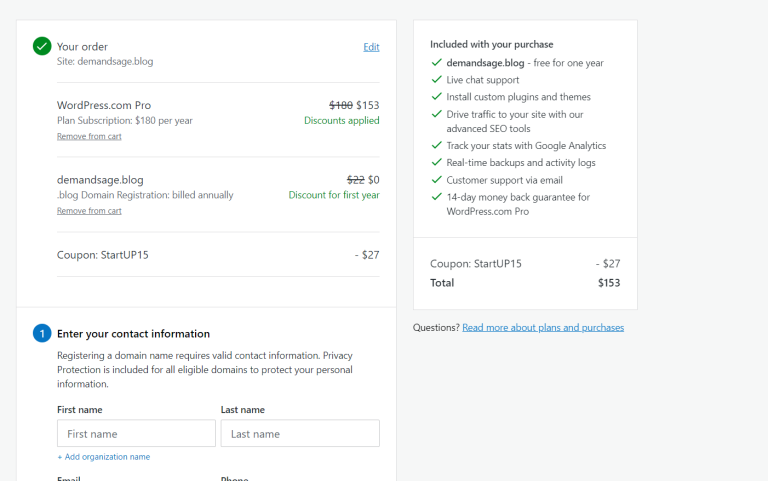
Task: Add organization name link
Action: point(104,457)
